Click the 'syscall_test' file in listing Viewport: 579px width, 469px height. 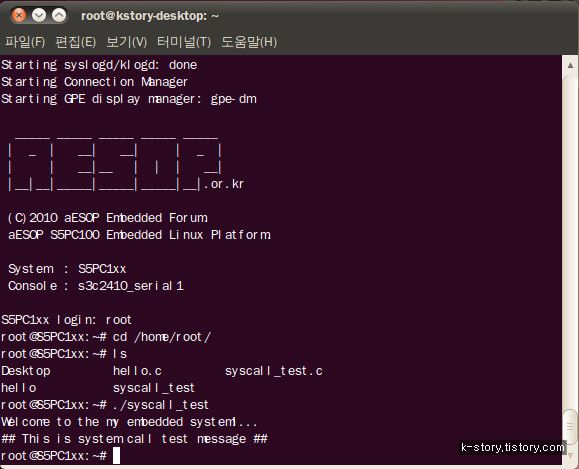(154, 388)
